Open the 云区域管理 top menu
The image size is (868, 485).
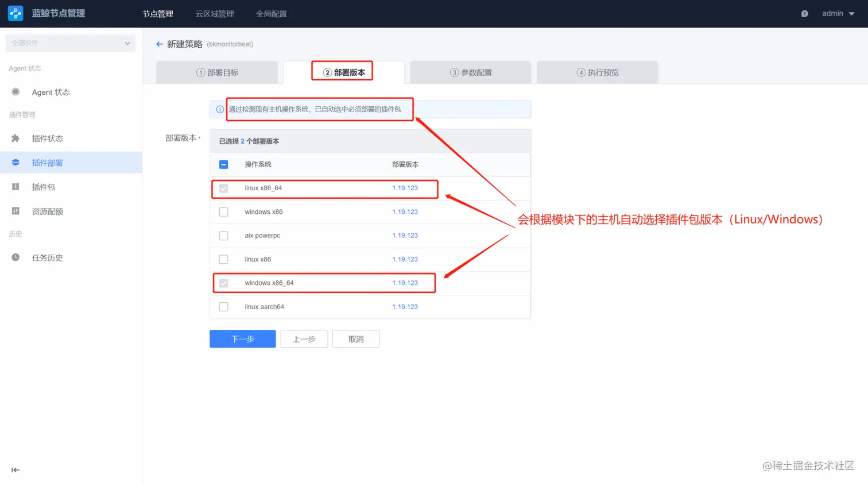point(215,14)
